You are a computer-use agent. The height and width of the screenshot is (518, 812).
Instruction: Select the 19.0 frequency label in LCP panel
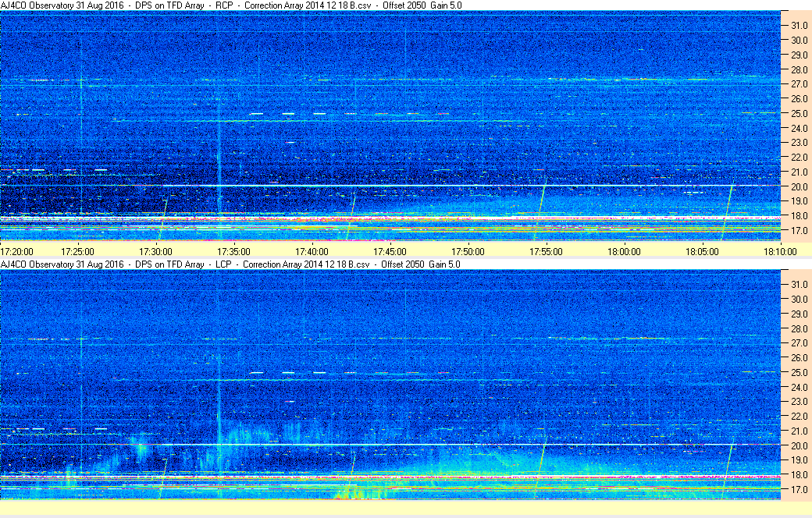(x=799, y=460)
